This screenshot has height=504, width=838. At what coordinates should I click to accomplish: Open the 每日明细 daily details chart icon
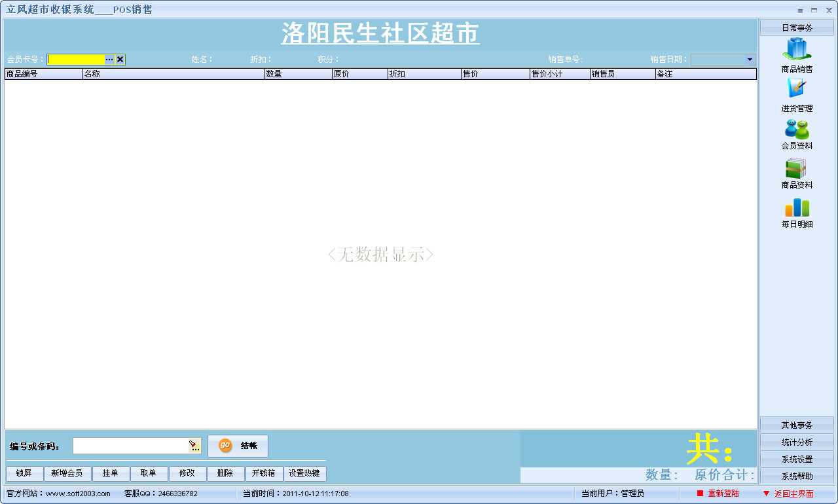pos(797,207)
